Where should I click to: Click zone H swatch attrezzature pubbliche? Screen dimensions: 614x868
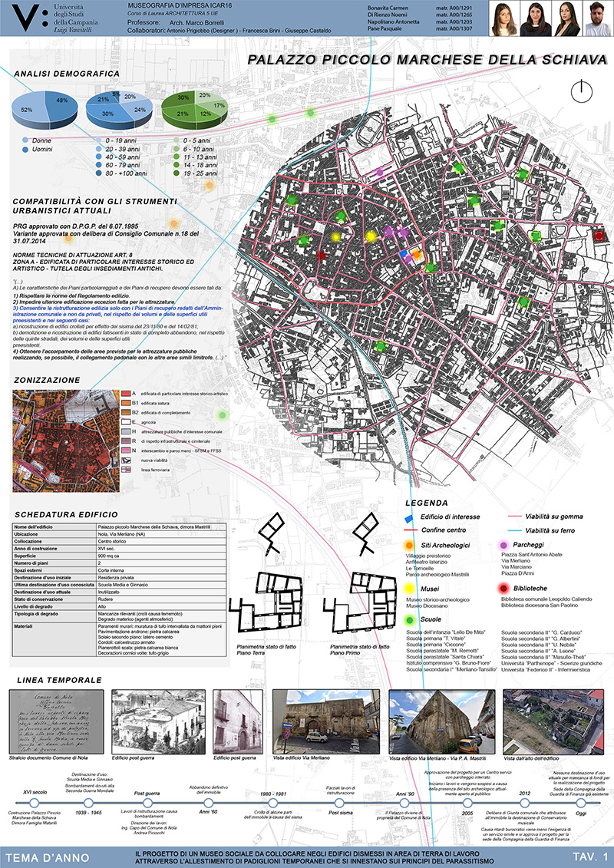pyautogui.click(x=126, y=431)
